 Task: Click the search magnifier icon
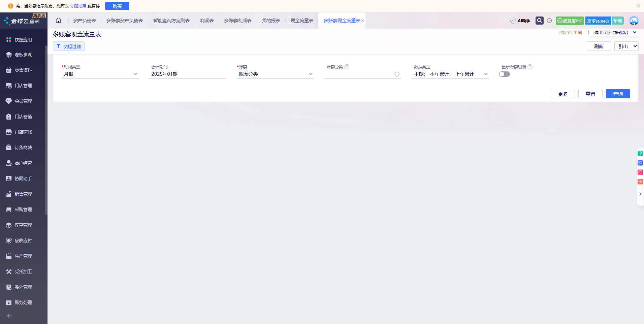pos(539,21)
